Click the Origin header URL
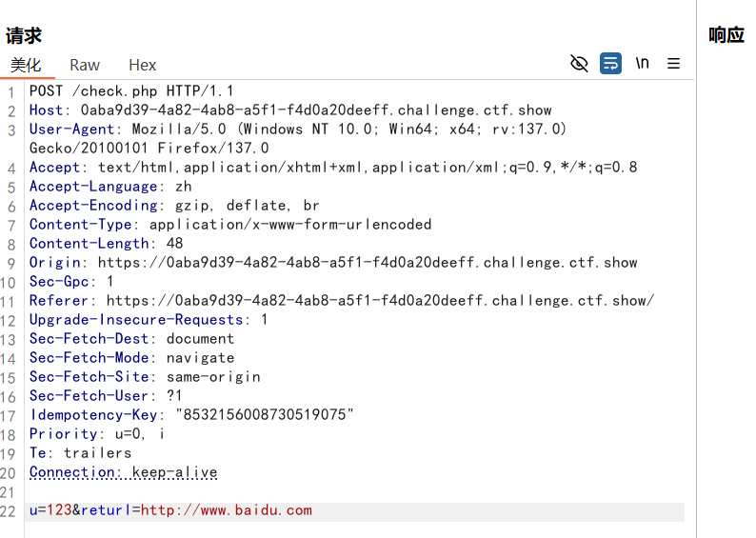The image size is (756, 538). (368, 263)
